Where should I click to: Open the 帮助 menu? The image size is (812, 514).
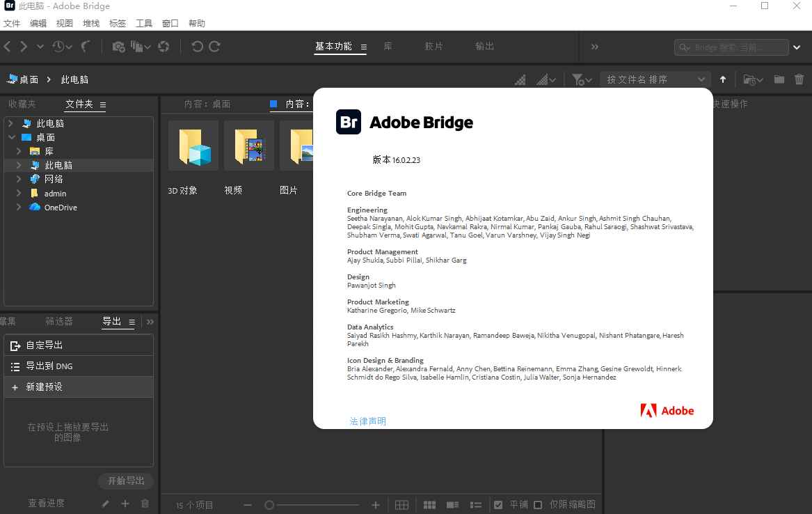click(x=197, y=23)
